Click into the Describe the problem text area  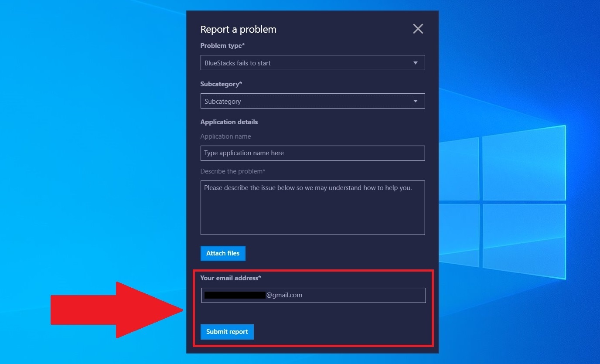pos(313,208)
